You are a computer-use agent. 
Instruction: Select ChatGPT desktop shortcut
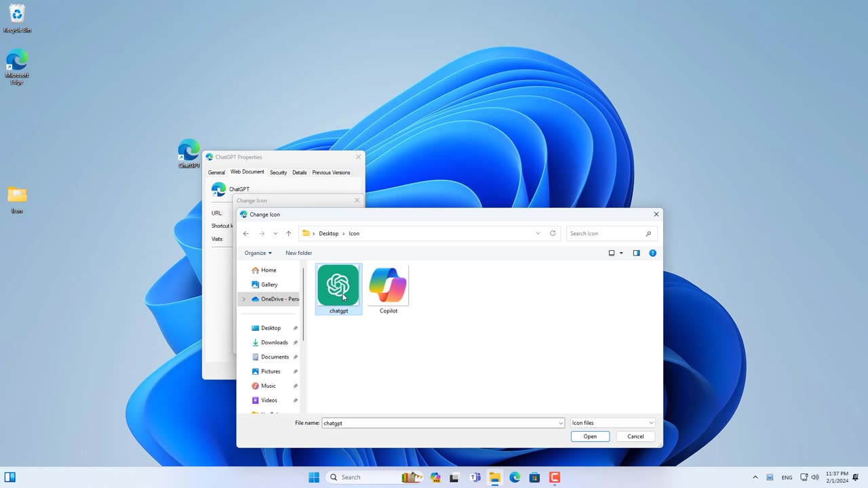[x=189, y=154]
